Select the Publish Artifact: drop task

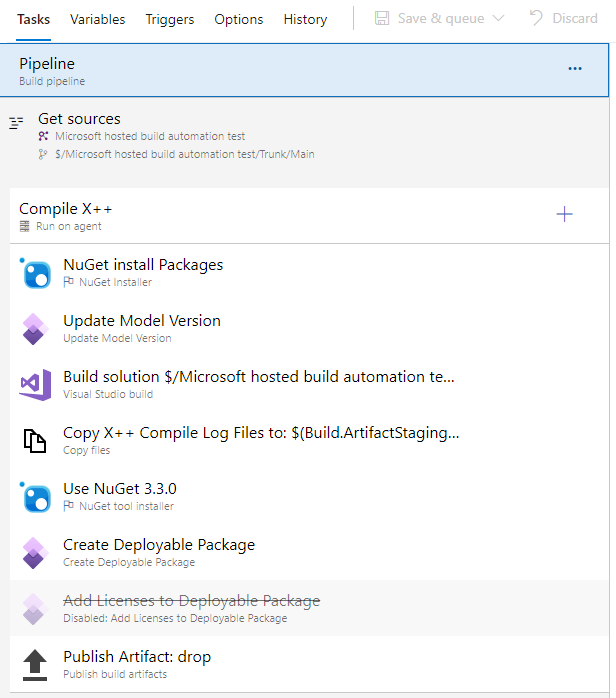tap(309, 665)
